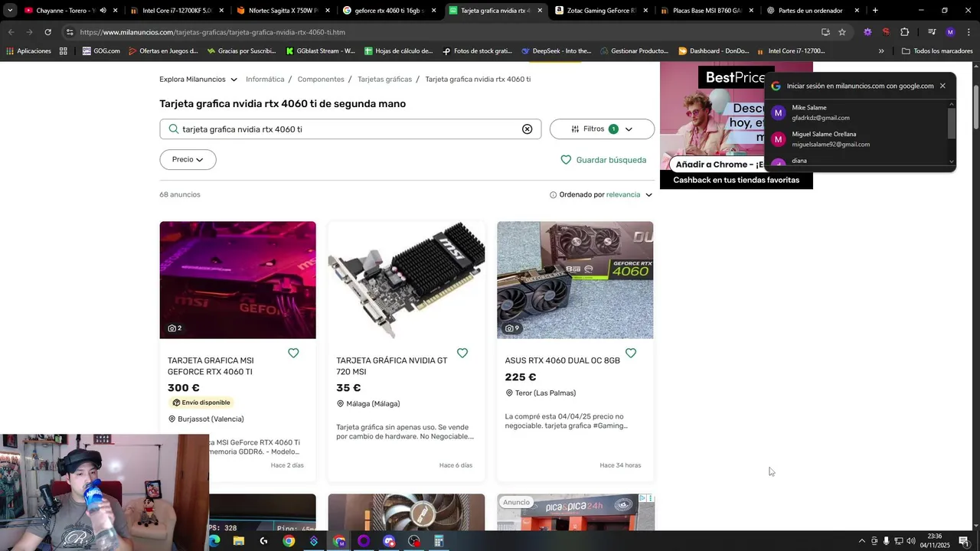This screenshot has width=980, height=551.
Task: Favorite the ASUS RTX 4060 Dual OC listing
Action: [631, 353]
